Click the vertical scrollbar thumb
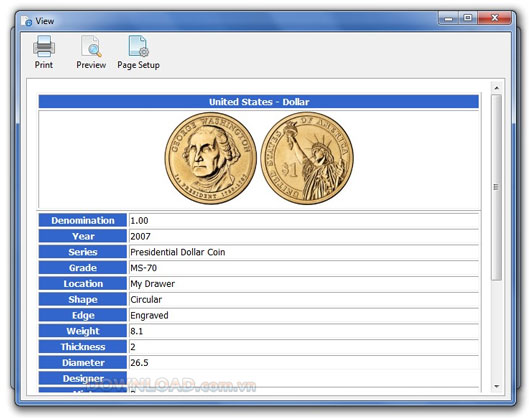The height and width of the screenshot is (418, 530). pyautogui.click(x=496, y=187)
